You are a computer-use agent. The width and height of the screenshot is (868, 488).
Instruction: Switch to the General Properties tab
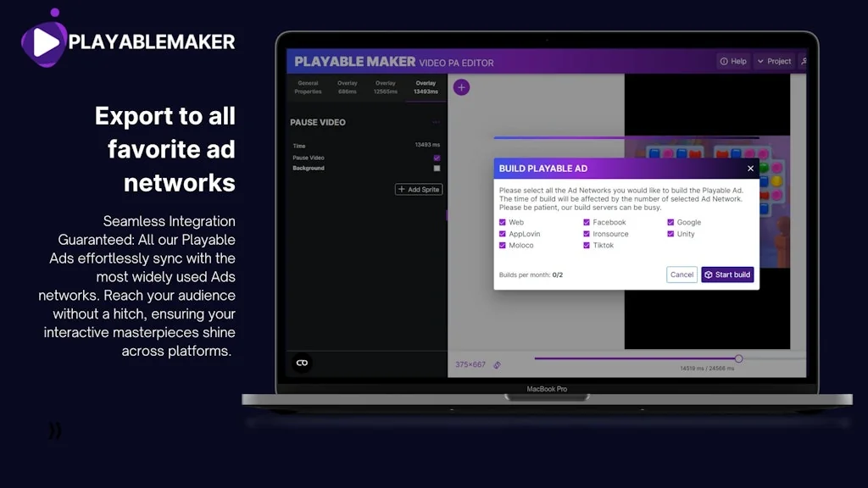point(308,87)
